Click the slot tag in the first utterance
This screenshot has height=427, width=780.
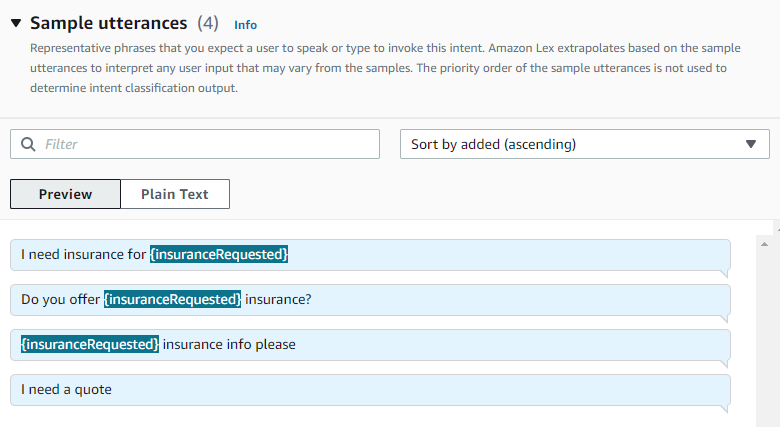tap(219, 255)
